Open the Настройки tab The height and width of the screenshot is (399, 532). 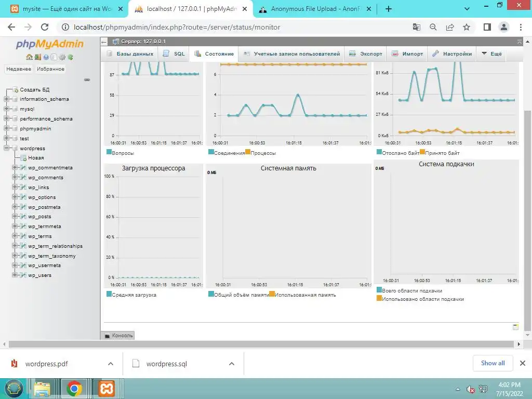pos(452,54)
